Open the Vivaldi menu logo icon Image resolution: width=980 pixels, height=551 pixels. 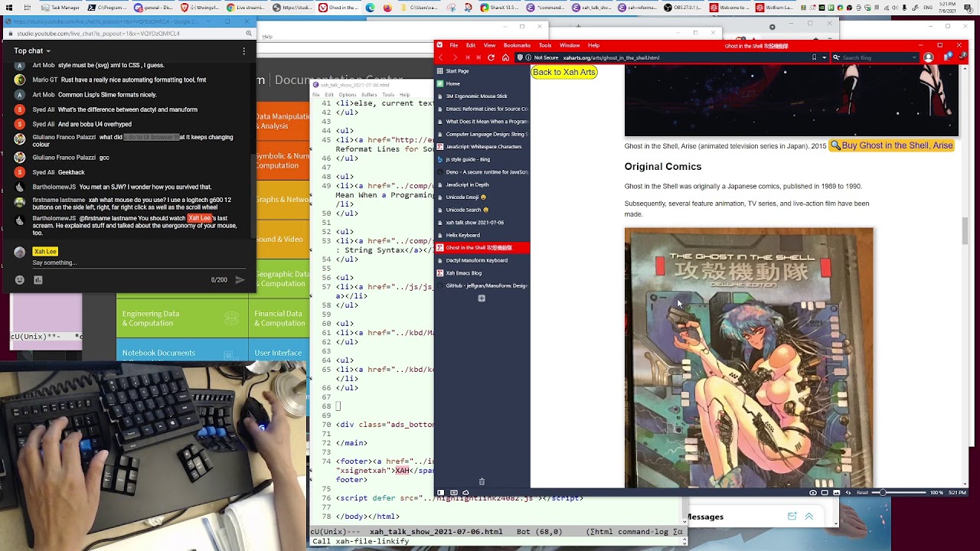coord(439,45)
